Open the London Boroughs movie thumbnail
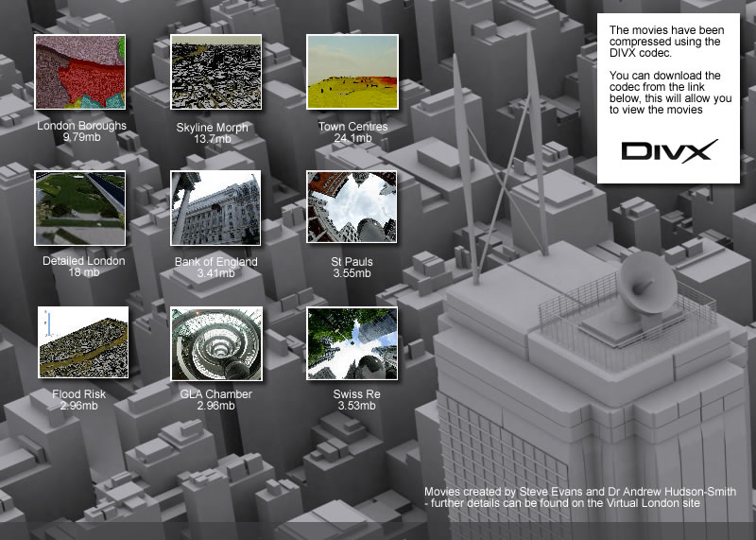Image resolution: width=756 pixels, height=540 pixels. coord(80,72)
